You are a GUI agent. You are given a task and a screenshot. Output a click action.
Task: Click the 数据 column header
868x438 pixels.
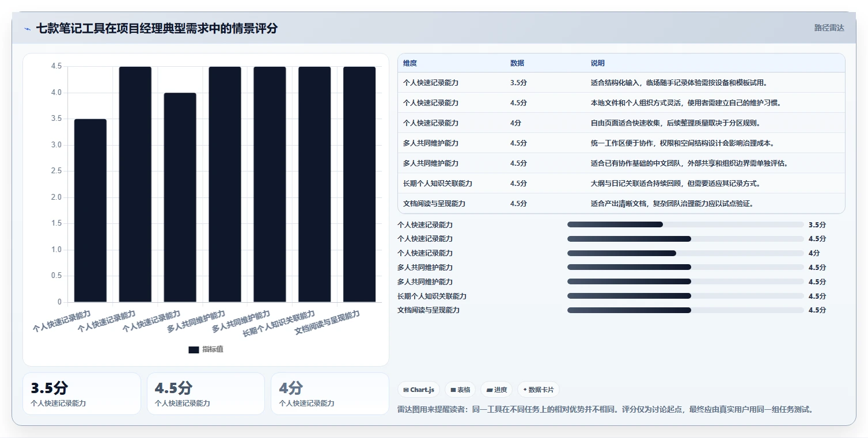517,63
